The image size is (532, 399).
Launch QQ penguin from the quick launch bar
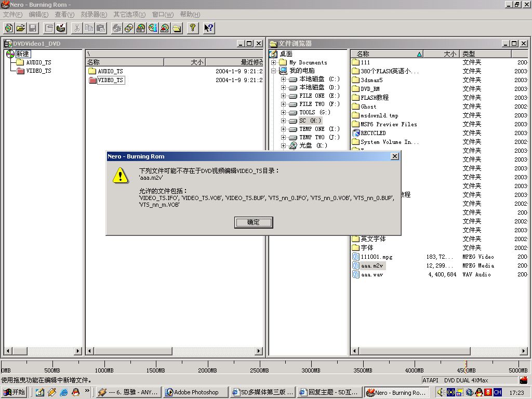pos(76,392)
